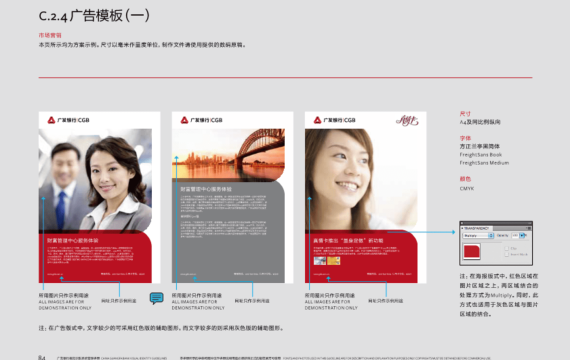The width and height of the screenshot is (570, 360).
Task: Toggle the upper checkbox in the Transparency panel
Action: tap(506, 248)
